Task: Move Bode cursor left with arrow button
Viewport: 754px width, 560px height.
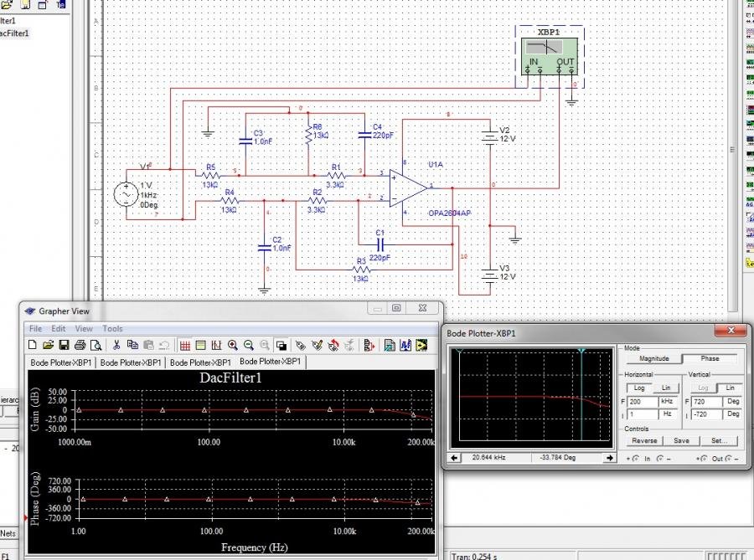Action: tap(454, 458)
